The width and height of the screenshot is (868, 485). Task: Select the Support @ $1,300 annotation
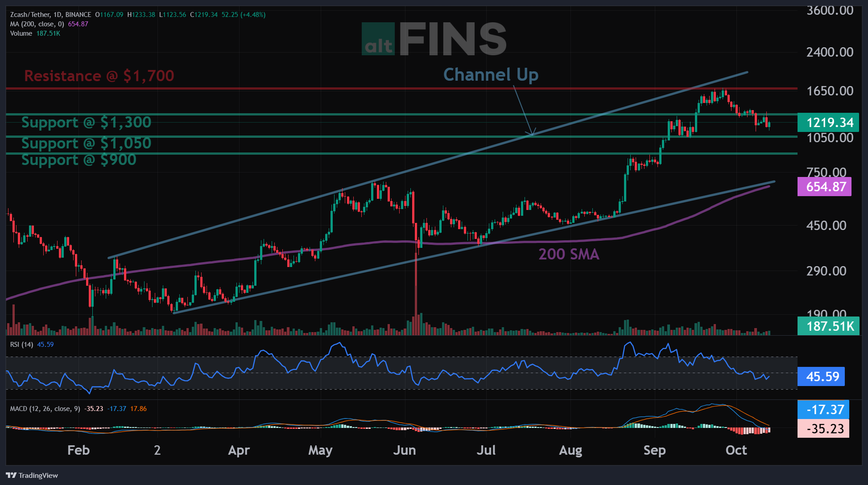(87, 122)
